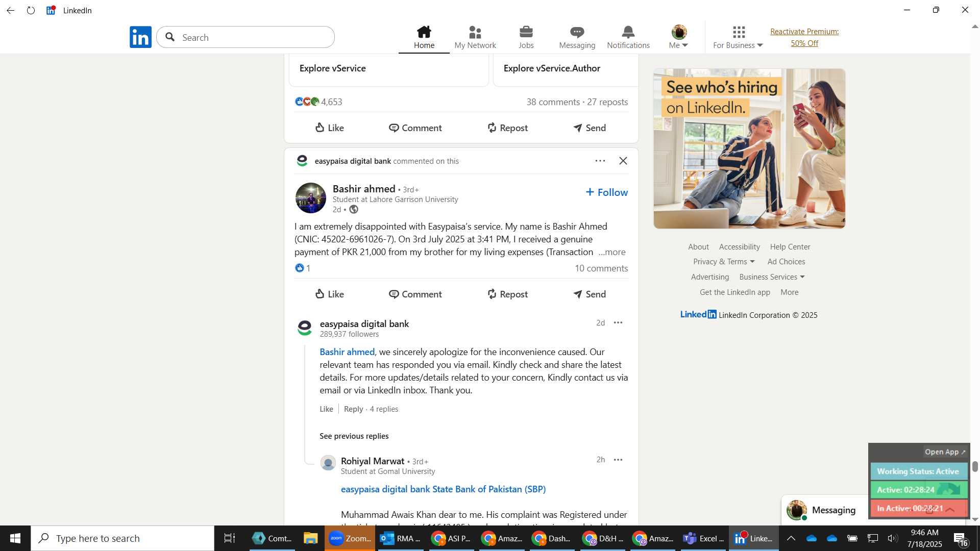980x551 pixels.
Task: Open 10 comments on Bashir's post
Action: click(601, 268)
